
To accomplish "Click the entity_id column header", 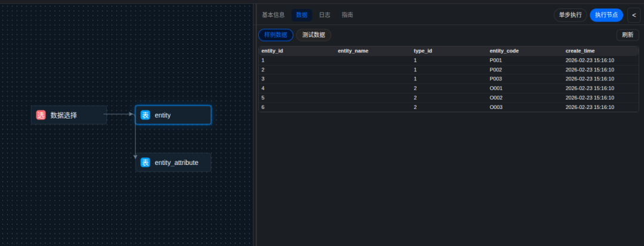I will [273, 51].
